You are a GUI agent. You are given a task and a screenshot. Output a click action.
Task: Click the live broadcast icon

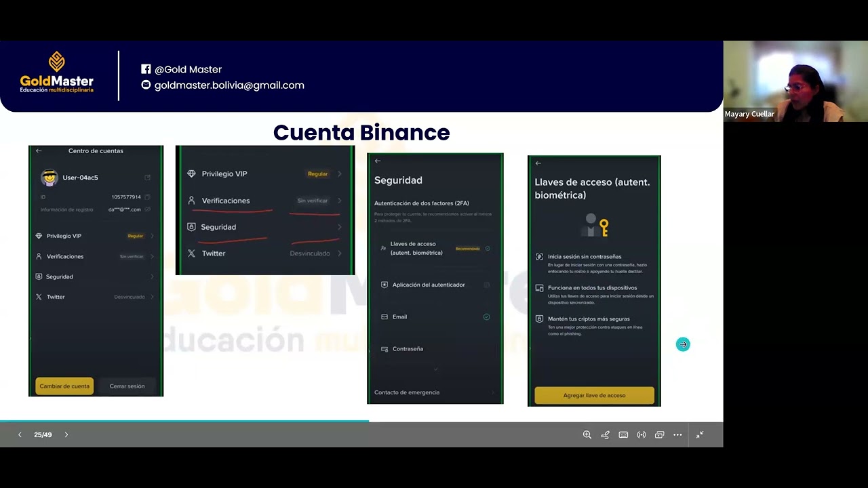point(642,434)
